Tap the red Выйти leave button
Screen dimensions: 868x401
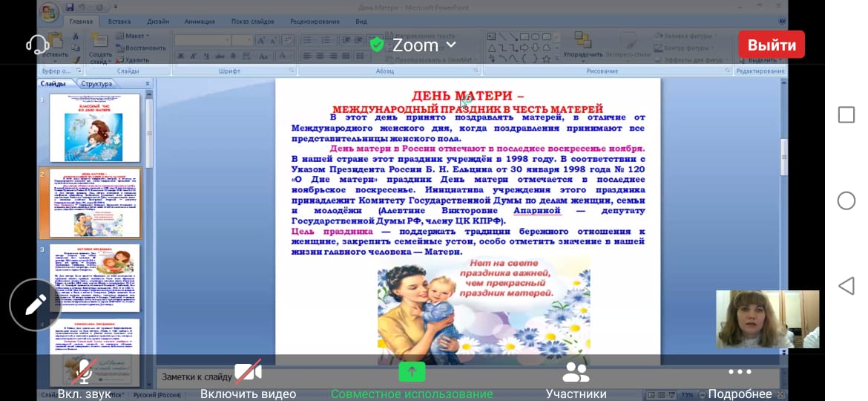coord(772,45)
